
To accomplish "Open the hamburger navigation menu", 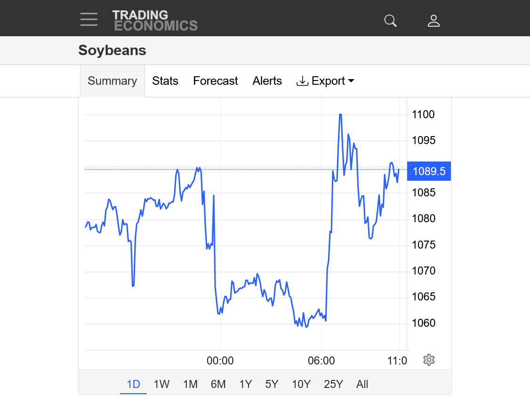I will [x=89, y=19].
